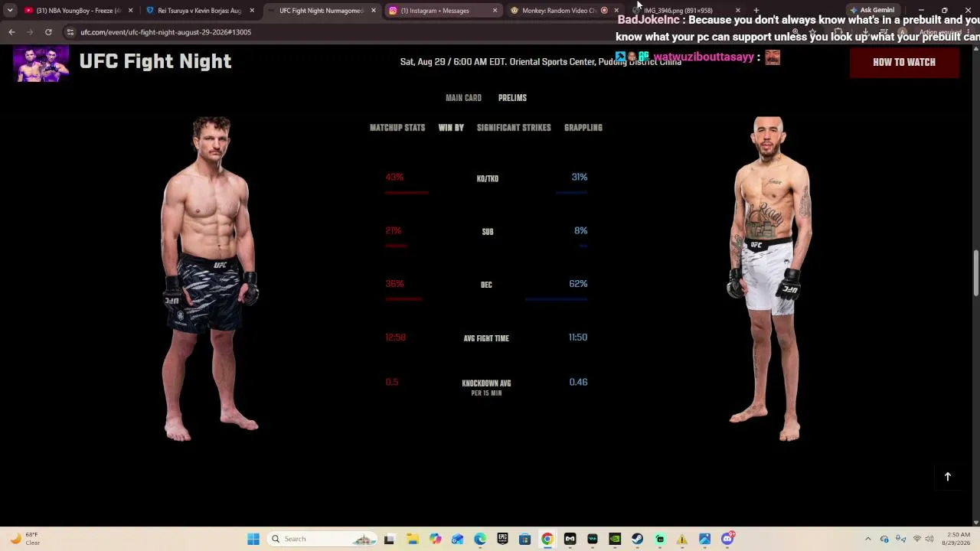Open the volume speaker icon in tray

point(930,539)
